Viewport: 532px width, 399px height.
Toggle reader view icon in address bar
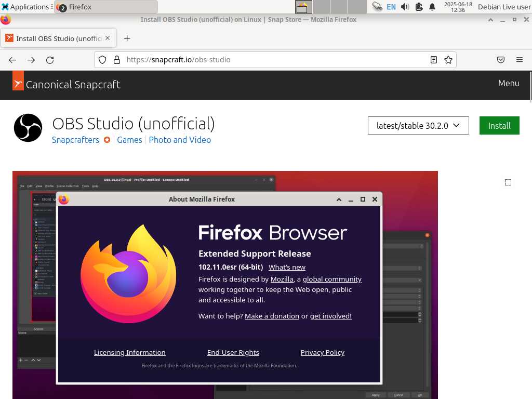point(434,60)
